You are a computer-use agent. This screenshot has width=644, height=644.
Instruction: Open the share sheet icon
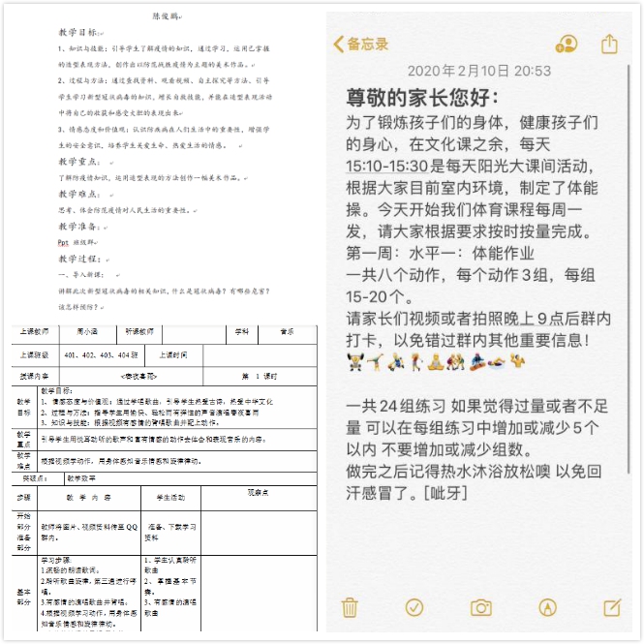coord(609,44)
